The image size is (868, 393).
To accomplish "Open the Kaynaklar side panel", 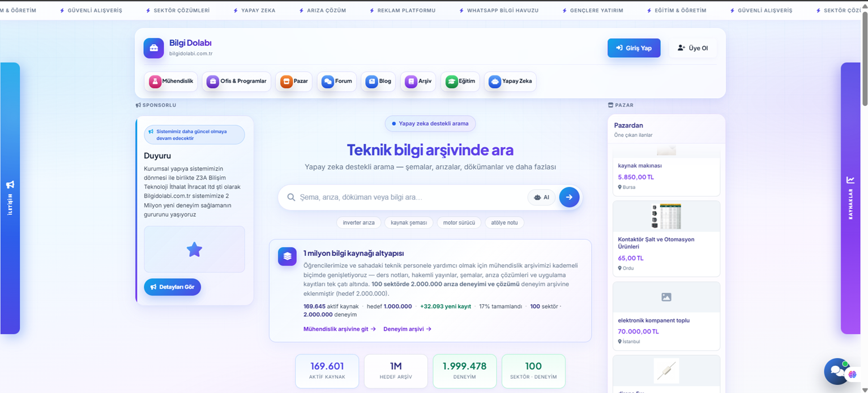I will pos(850,198).
